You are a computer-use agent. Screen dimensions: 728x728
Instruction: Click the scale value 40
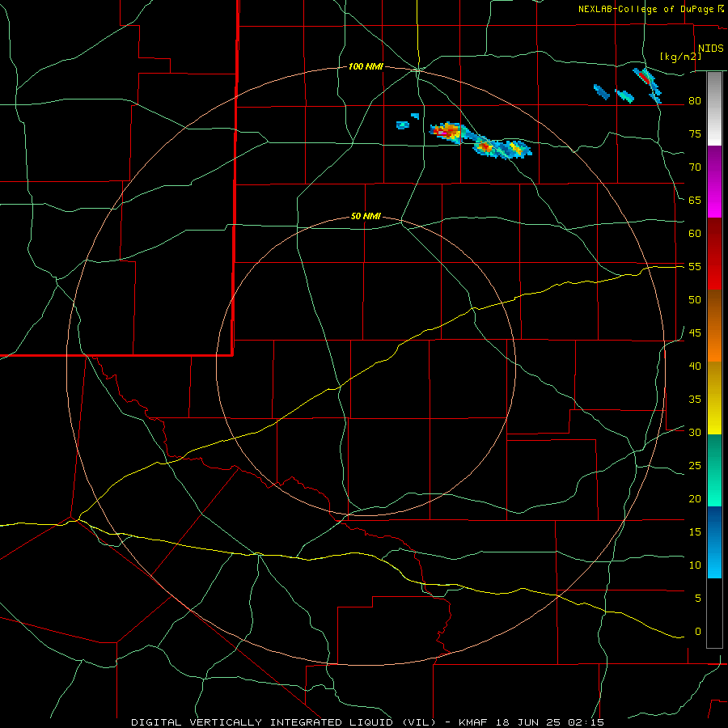[695, 366]
